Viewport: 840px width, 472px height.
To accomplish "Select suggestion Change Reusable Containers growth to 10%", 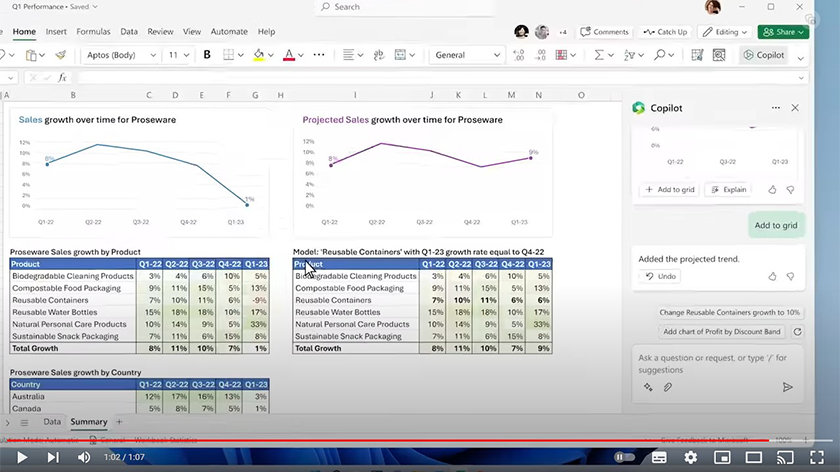I will click(x=729, y=312).
